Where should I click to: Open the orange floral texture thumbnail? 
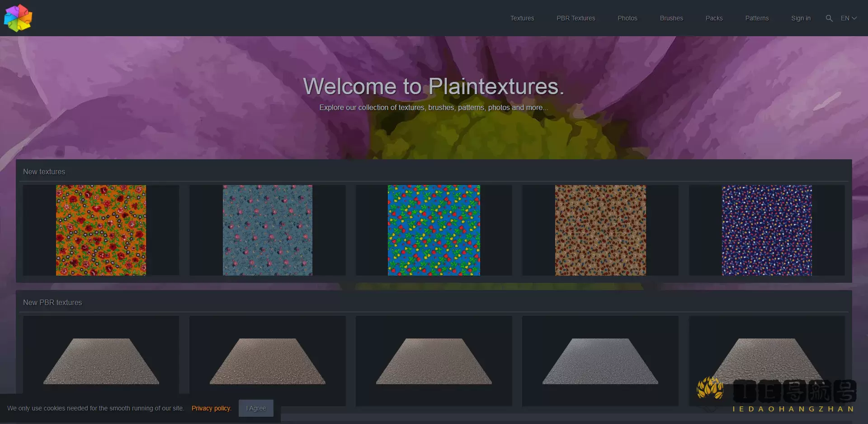[x=101, y=230]
